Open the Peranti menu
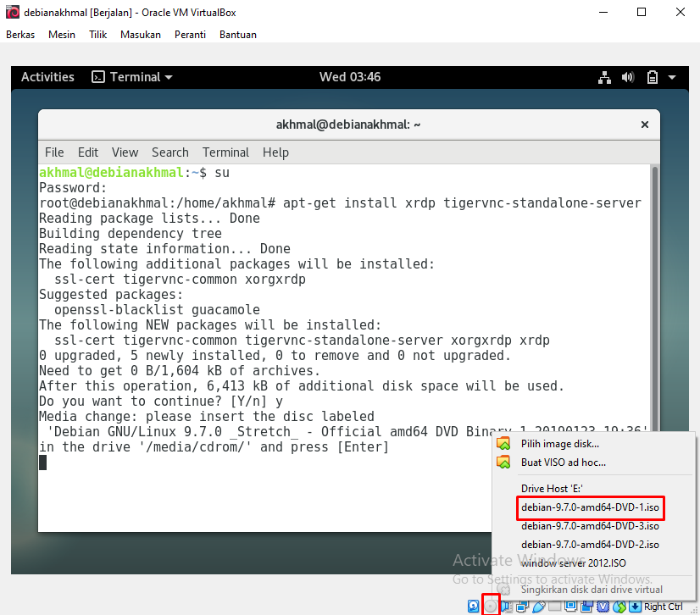700x615 pixels. pos(190,35)
